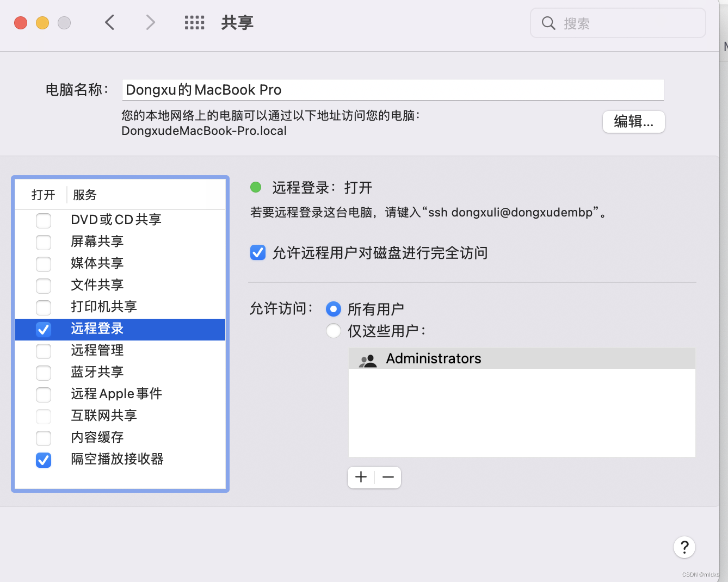Click the 编辑 button to edit hostname
728x582 pixels.
coord(633,122)
